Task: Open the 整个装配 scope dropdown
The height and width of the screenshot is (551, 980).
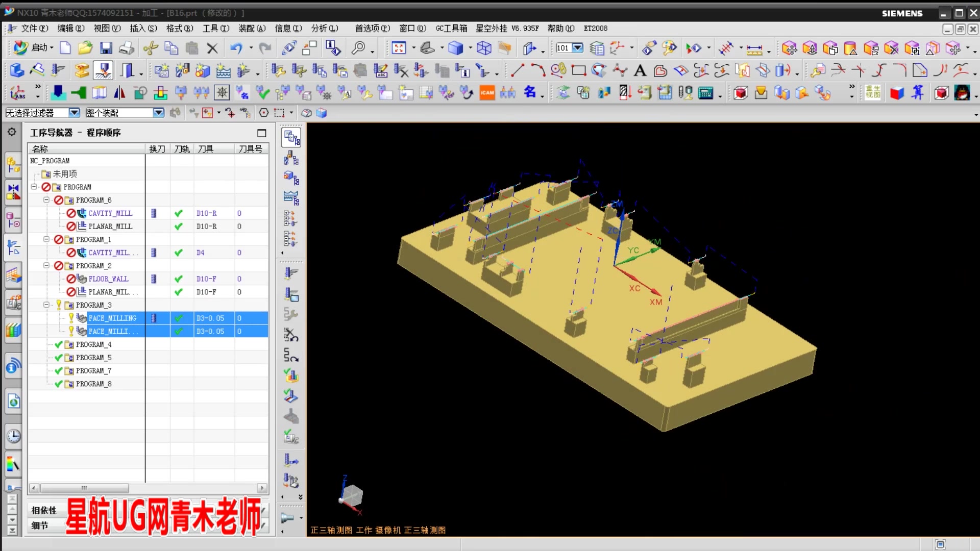Action: click(158, 113)
